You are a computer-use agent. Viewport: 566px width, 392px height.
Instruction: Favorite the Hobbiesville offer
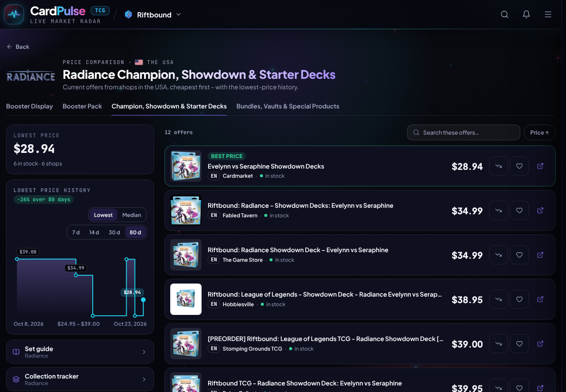[x=519, y=299]
